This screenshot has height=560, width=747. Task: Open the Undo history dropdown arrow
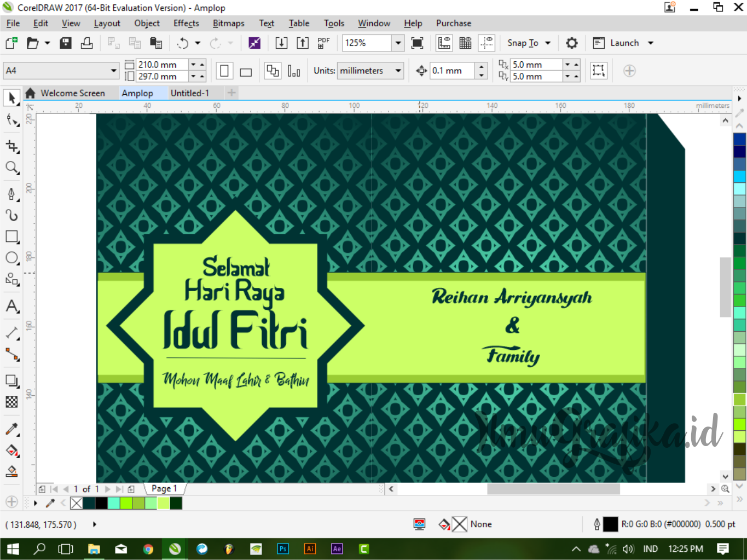198,43
